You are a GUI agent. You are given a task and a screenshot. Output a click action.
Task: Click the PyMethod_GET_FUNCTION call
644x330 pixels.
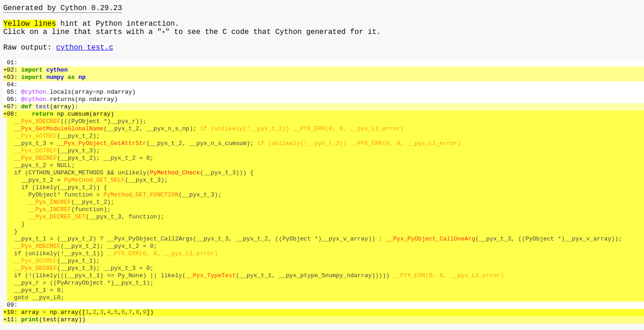(x=141, y=195)
